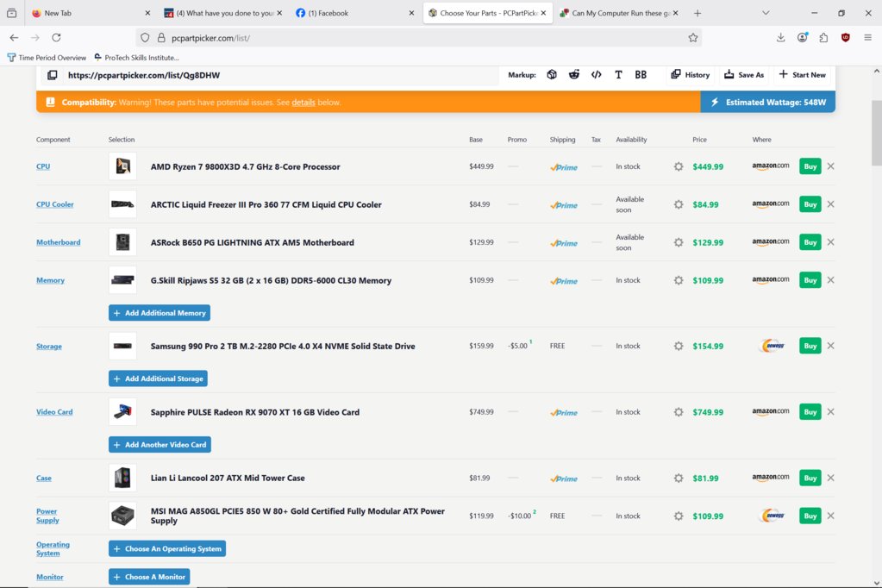Click the parts list permalink URL field
The width and height of the screenshot is (882, 588).
tap(281, 75)
